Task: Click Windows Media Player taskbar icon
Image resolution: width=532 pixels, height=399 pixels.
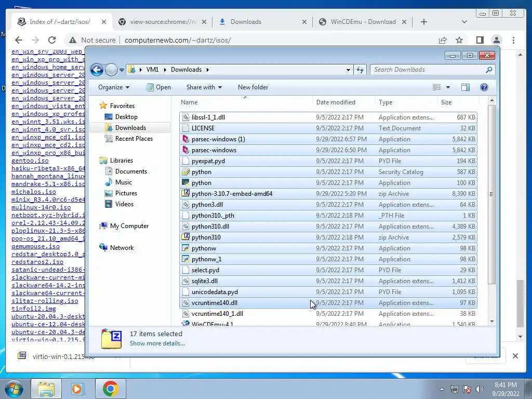Action: [78, 389]
